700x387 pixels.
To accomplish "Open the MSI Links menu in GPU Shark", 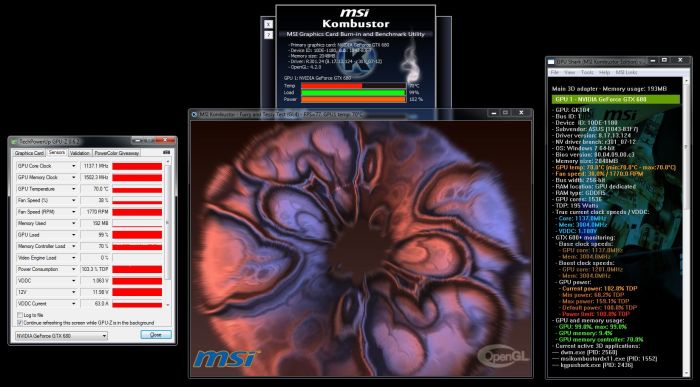I will [626, 72].
